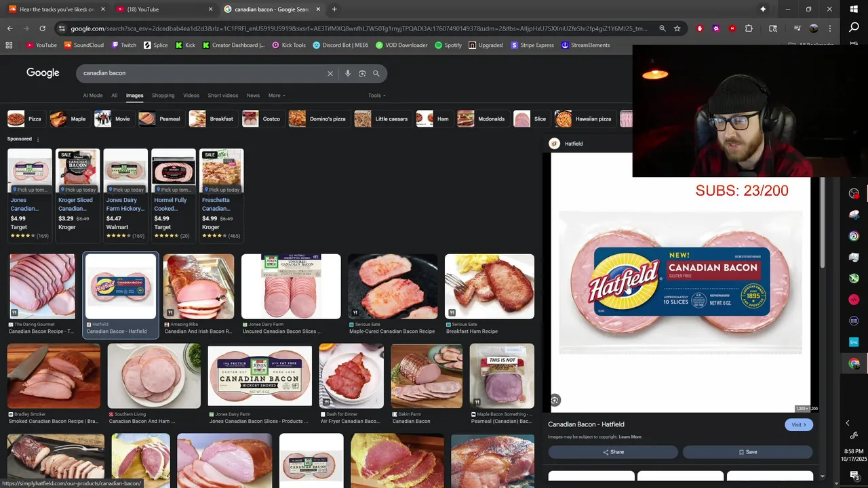868x488 pixels.
Task: Save the Hatfield image
Action: (x=748, y=452)
